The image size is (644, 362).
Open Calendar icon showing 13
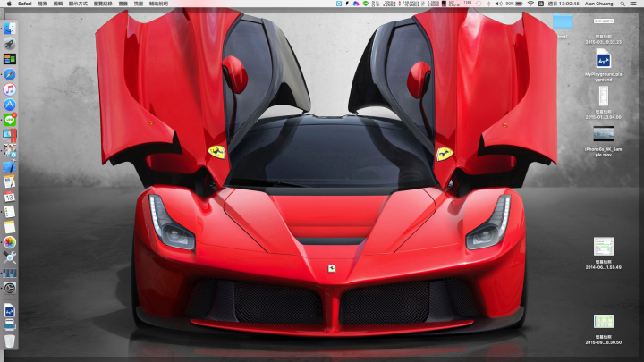10,197
